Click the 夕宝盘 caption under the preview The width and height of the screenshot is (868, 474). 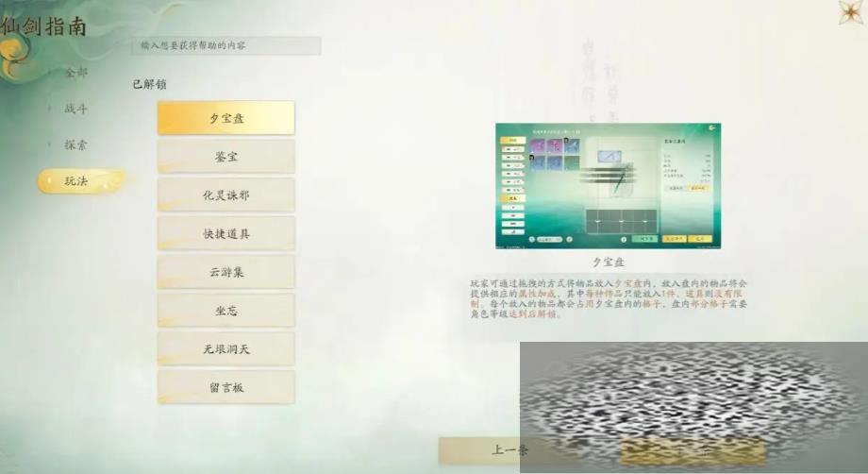[608, 262]
